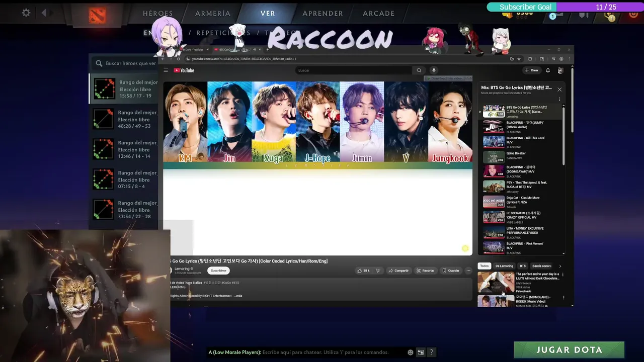Dislike the video
This screenshot has width=644, height=362.
pyautogui.click(x=378, y=270)
